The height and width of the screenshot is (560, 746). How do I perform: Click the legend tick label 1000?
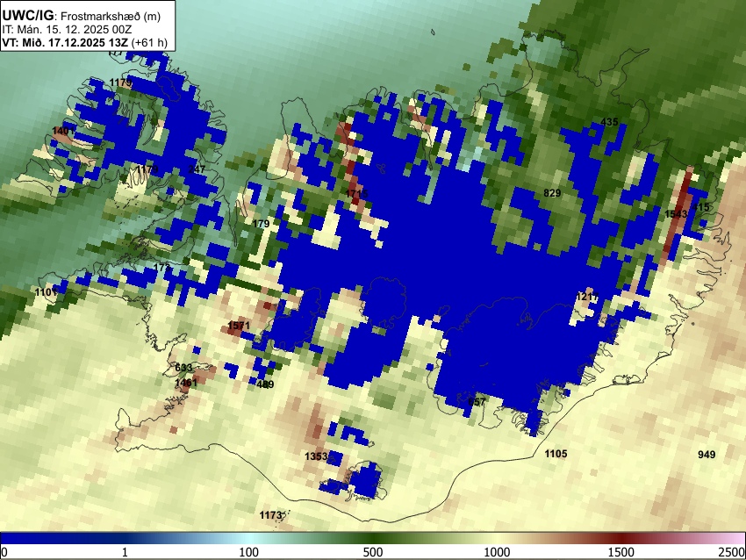(x=497, y=552)
